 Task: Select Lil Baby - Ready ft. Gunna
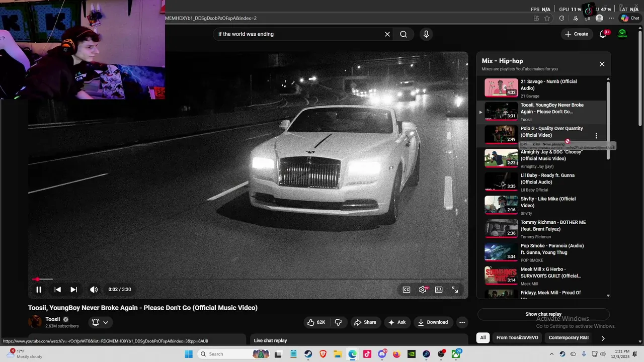pos(541,182)
